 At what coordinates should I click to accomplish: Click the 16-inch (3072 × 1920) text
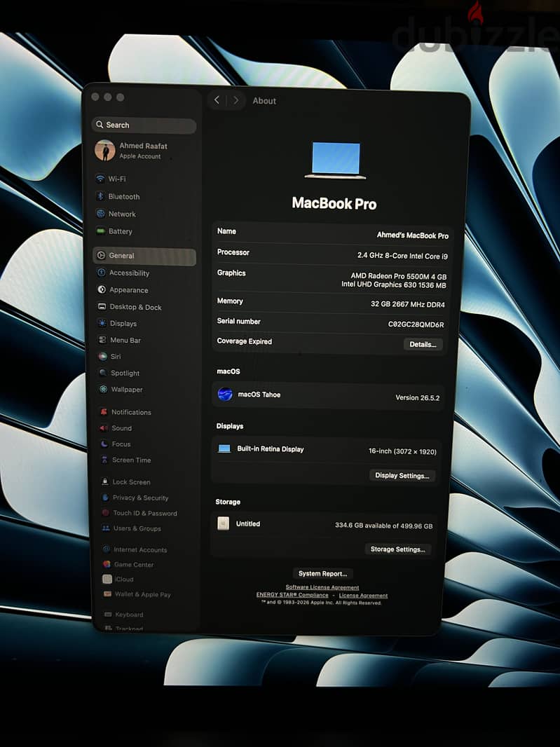tap(402, 451)
